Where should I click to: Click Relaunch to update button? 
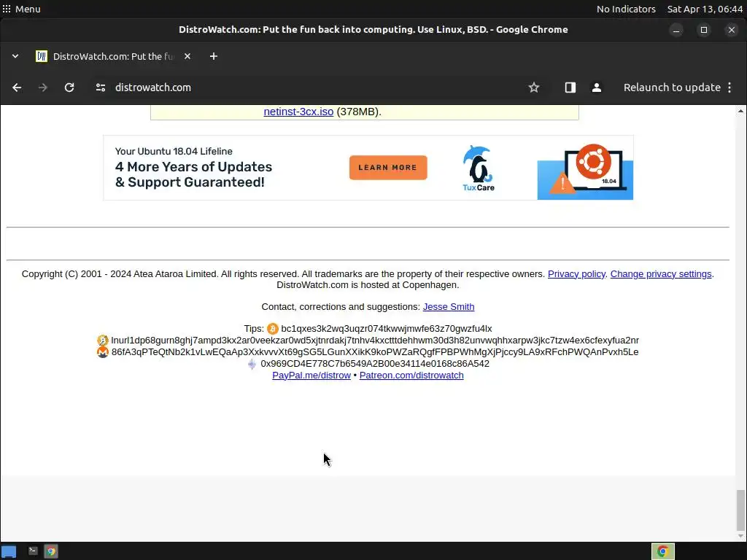tap(672, 87)
